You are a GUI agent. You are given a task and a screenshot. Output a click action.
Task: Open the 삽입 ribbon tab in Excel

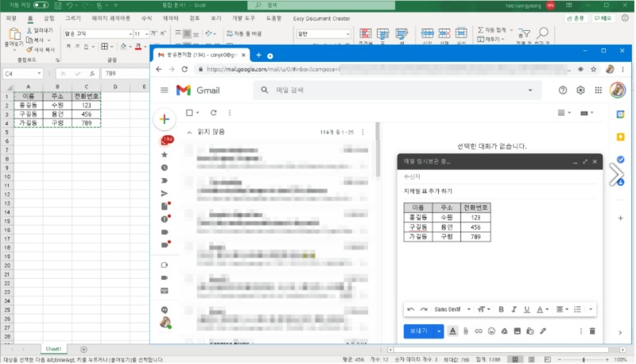(x=49, y=17)
